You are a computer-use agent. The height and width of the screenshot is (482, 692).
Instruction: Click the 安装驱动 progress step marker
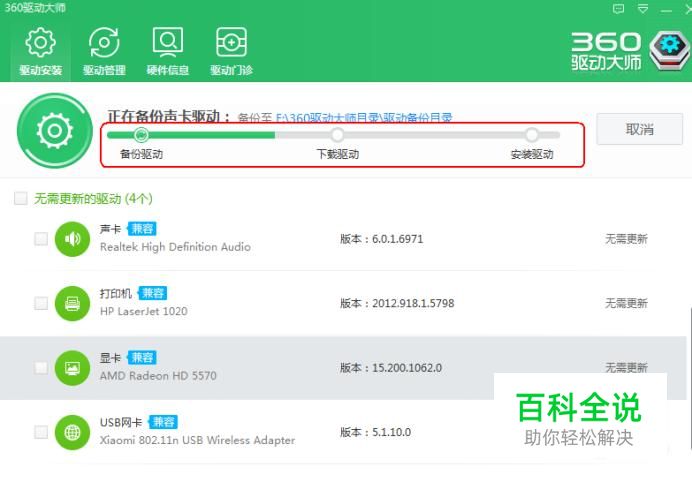tap(532, 135)
